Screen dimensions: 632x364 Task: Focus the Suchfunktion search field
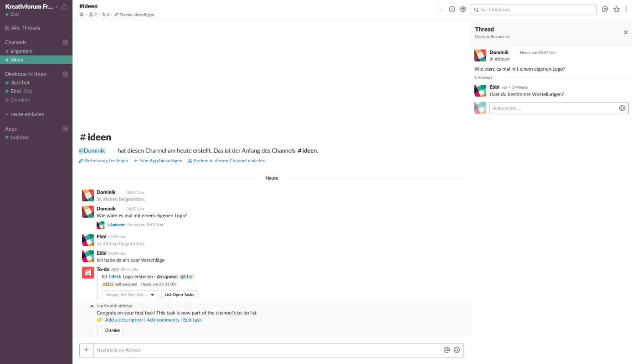pyautogui.click(x=535, y=10)
